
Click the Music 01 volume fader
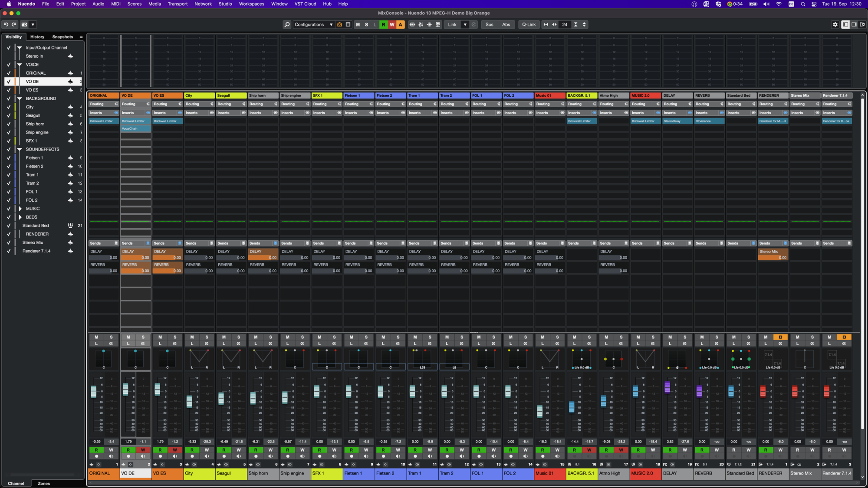(x=539, y=410)
